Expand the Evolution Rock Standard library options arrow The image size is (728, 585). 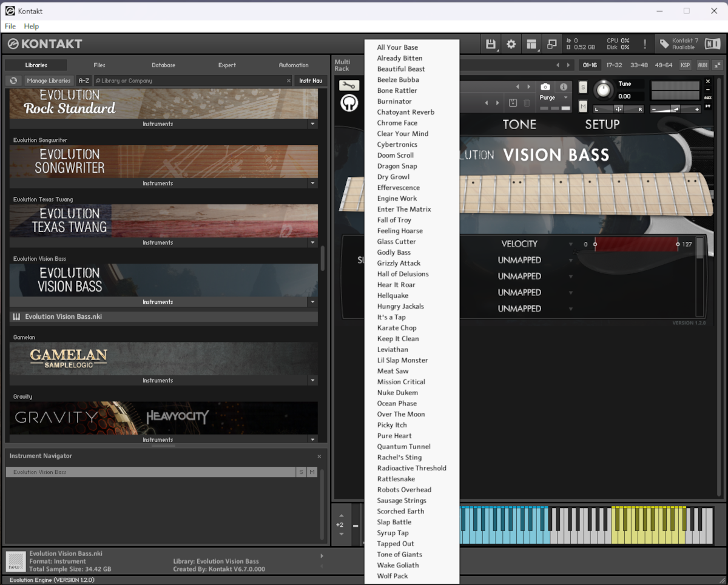pos(313,124)
